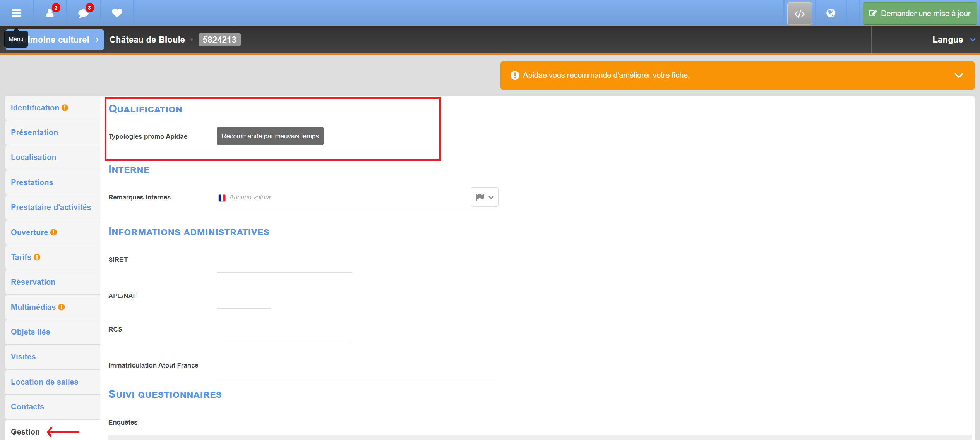Click the Identification warning icon
Viewport: 980px width, 440px height.
pyautogui.click(x=65, y=108)
